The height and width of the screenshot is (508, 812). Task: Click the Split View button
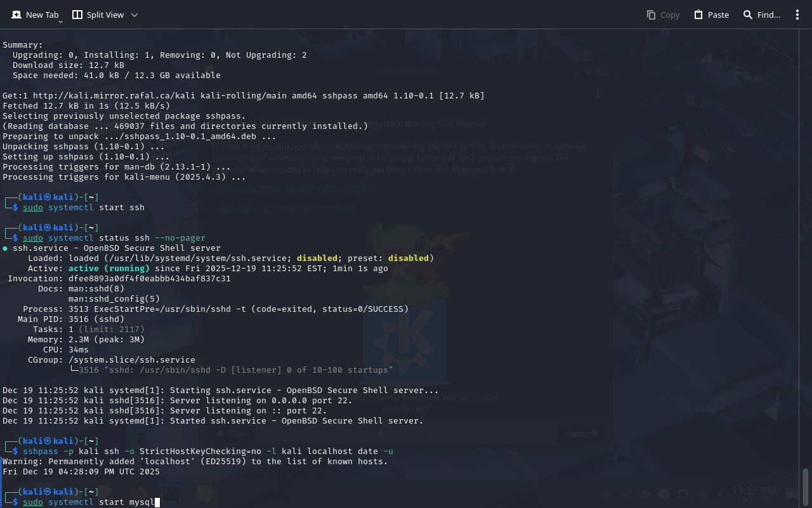pyautogui.click(x=98, y=15)
